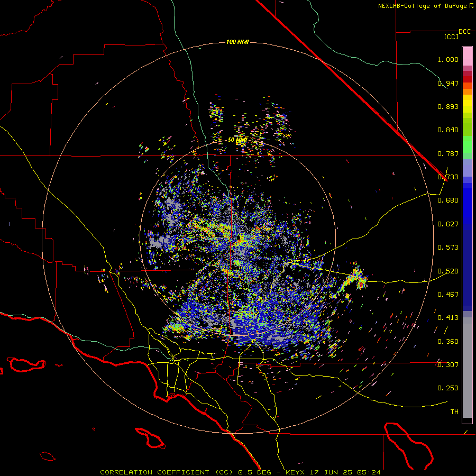Pick the red segment of the color bar
The image size is (476, 476).
coord(467,79)
